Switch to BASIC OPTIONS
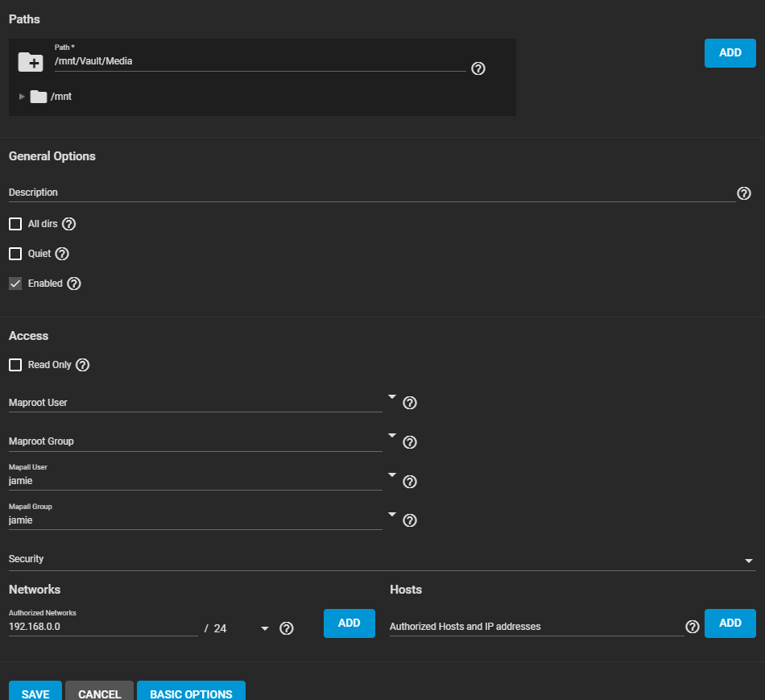The height and width of the screenshot is (700, 765). pyautogui.click(x=191, y=693)
